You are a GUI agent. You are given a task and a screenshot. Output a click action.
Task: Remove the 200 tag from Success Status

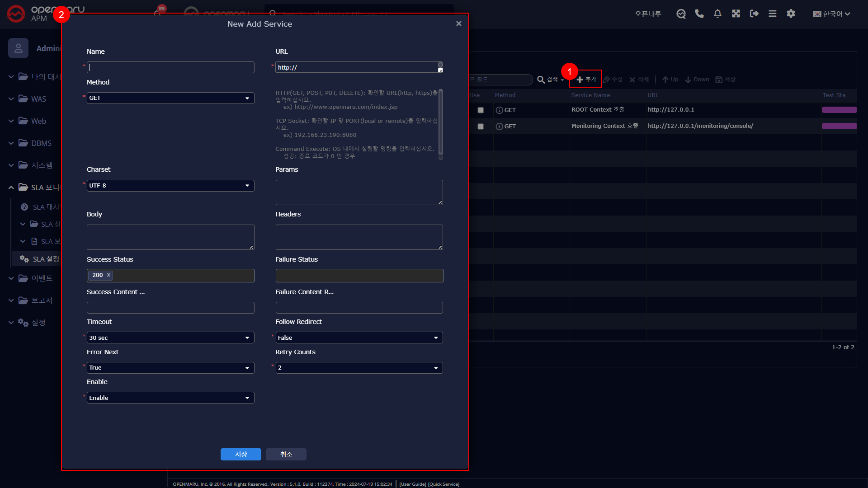pyautogui.click(x=108, y=275)
